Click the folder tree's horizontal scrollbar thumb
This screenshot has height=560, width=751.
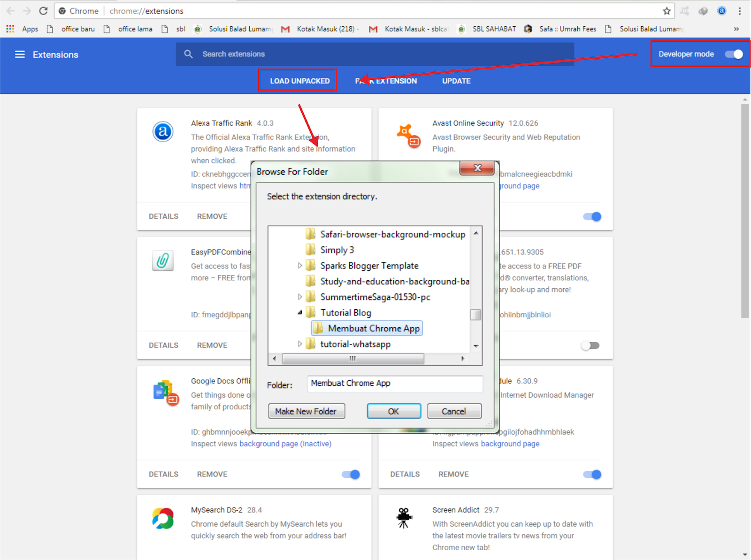pyautogui.click(x=353, y=359)
